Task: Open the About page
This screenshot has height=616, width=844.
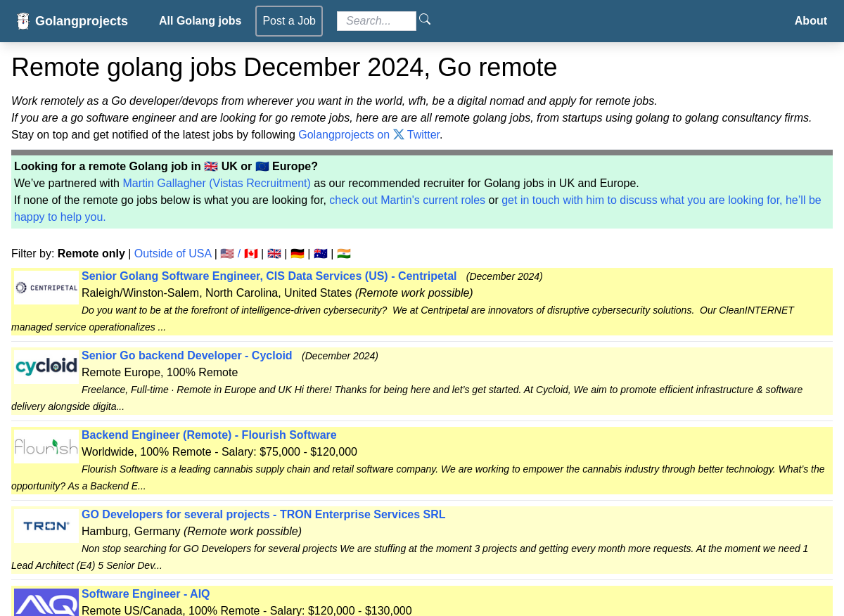Action: pos(811,21)
